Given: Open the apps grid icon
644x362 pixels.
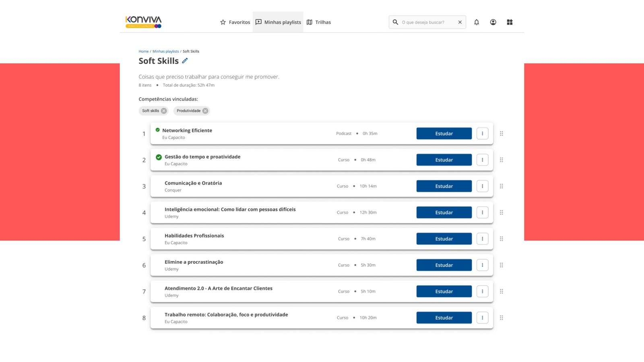Looking at the screenshot, I should (509, 22).
